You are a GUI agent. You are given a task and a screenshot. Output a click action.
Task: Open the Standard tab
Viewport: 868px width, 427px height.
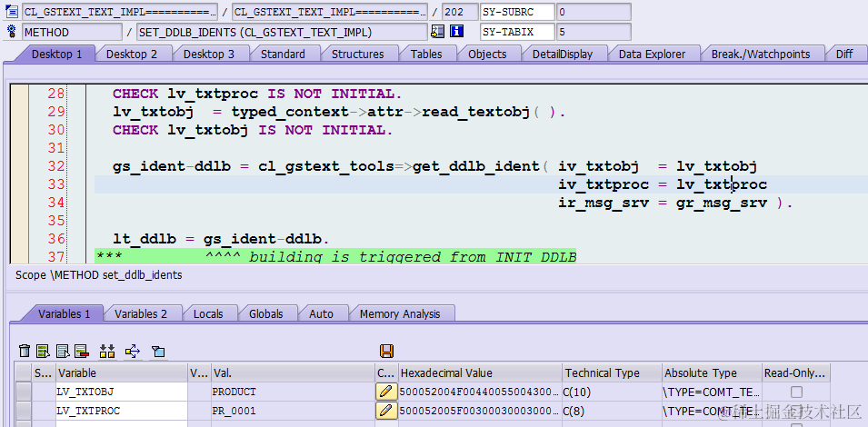point(283,55)
